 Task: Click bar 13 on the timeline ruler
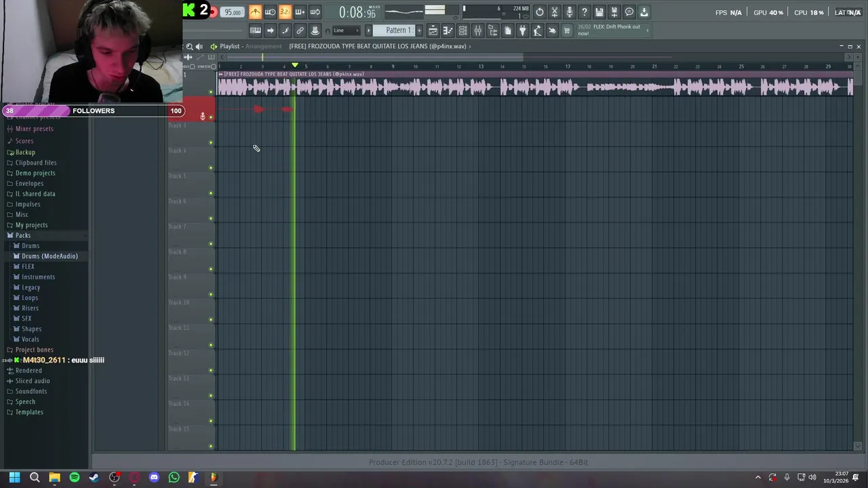[481, 66]
